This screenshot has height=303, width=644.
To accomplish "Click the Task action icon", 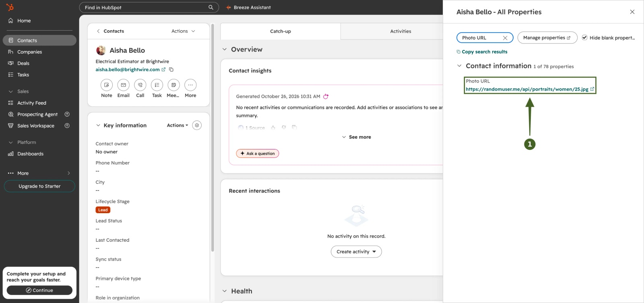I will 157,85.
